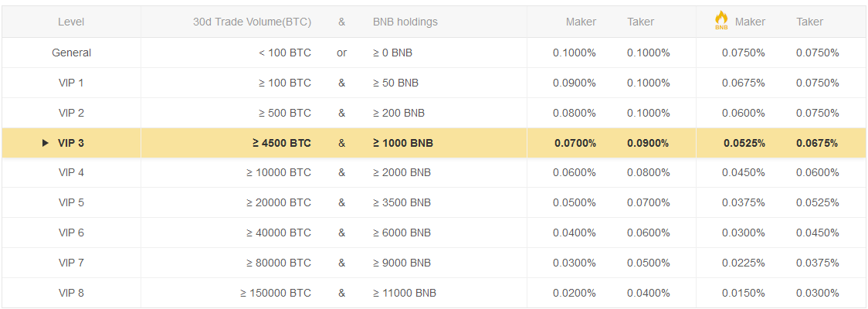
Task: Click the '≥ 9000 BNB' holdings cell
Action: coord(402,263)
